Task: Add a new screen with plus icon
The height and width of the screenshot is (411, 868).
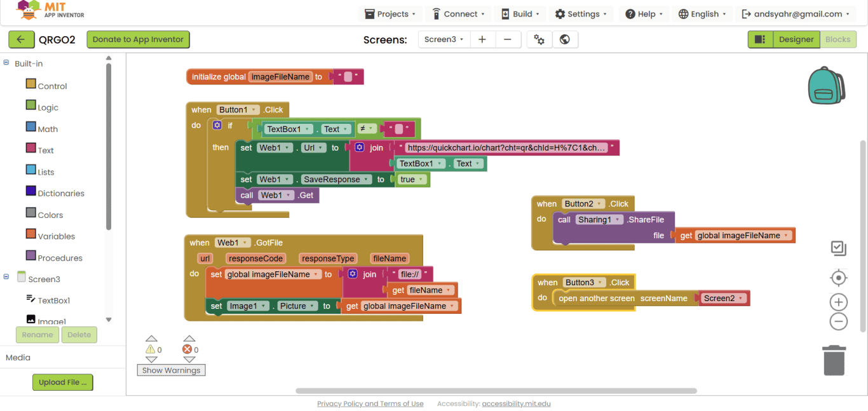Action: (x=482, y=39)
